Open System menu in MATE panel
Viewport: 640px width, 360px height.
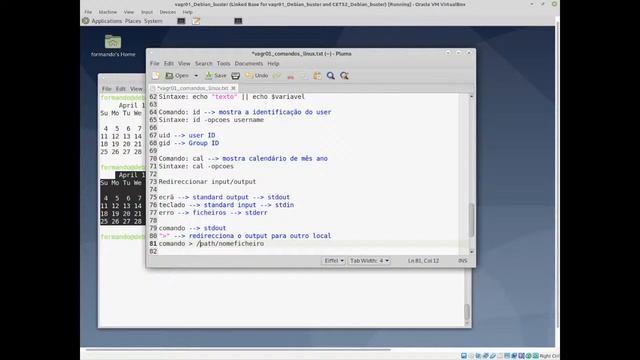tap(153, 21)
